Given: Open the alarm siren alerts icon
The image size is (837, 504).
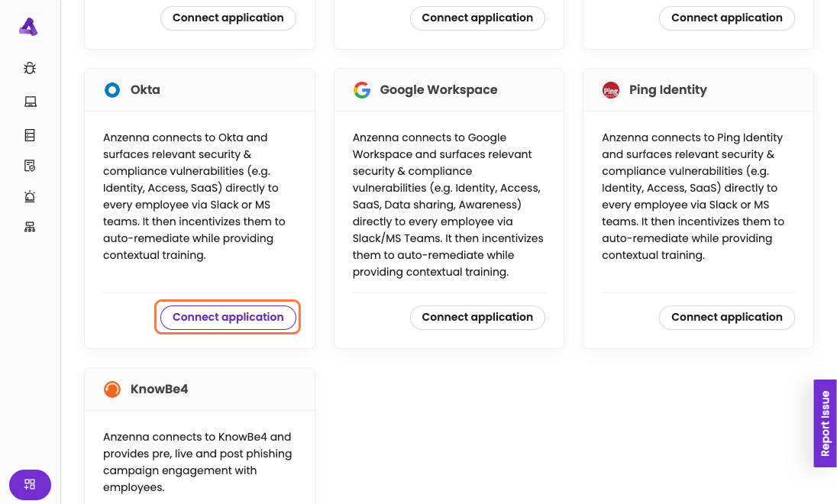Looking at the screenshot, I should 30,196.
